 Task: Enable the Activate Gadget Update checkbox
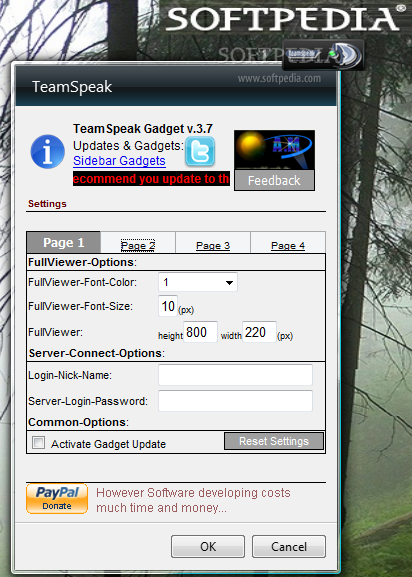tap(38, 443)
